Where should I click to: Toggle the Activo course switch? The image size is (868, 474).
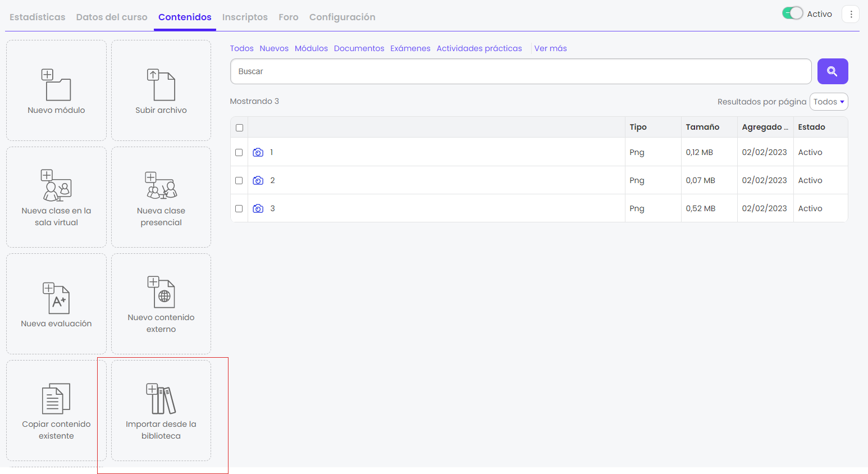pyautogui.click(x=793, y=13)
